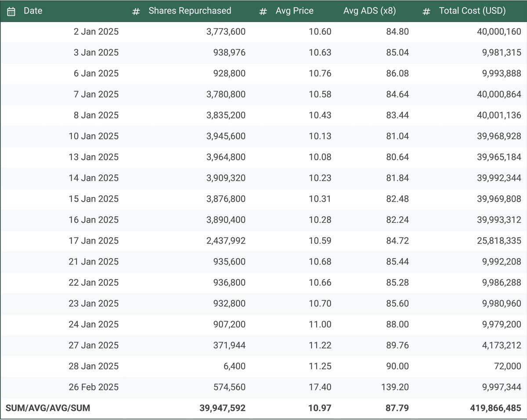Click shares value 3,945,600
The image size is (527, 420).
[226, 136]
